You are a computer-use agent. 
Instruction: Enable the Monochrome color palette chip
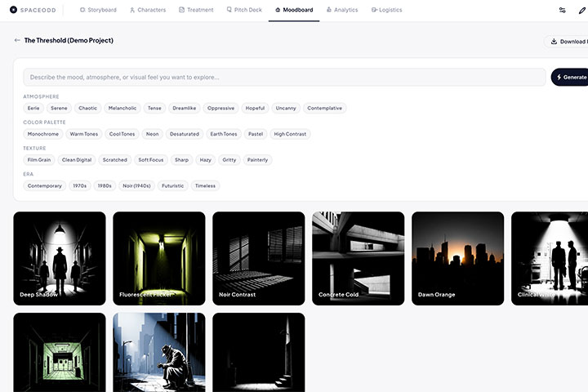coord(42,134)
